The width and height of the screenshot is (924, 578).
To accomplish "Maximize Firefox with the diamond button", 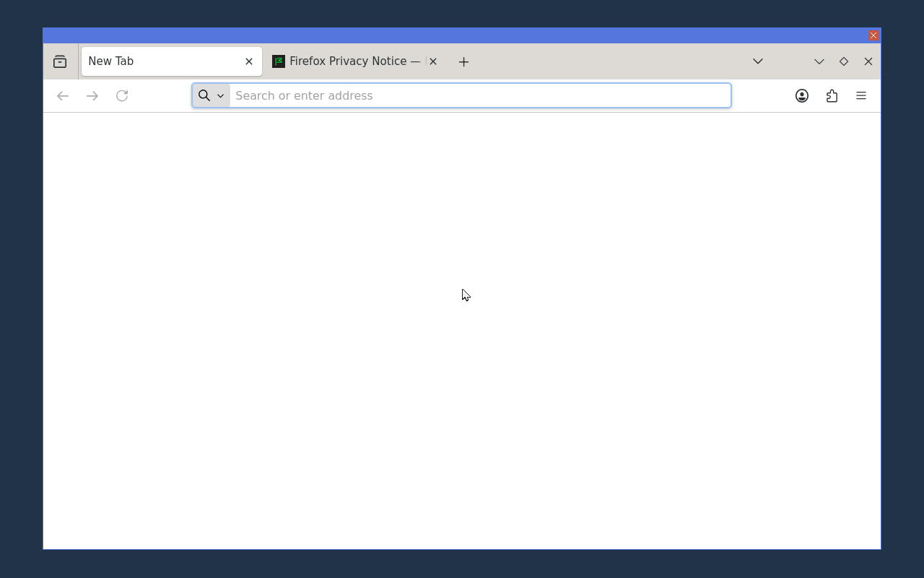I will [x=844, y=61].
